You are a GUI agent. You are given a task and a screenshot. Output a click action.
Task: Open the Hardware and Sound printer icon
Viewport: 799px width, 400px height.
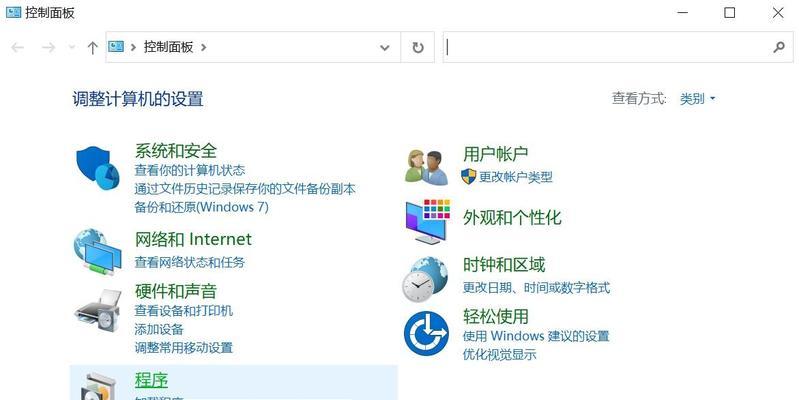[98, 310]
